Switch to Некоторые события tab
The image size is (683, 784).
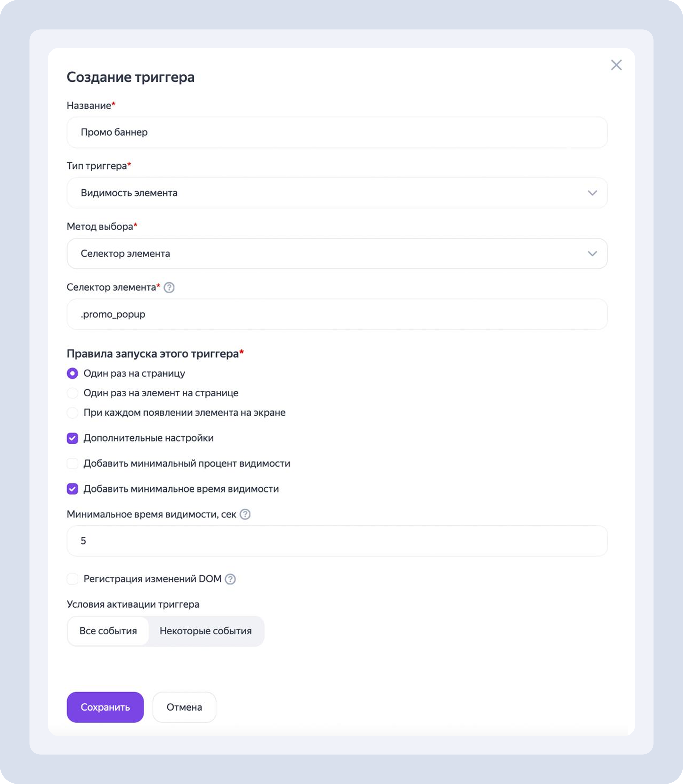coord(205,631)
